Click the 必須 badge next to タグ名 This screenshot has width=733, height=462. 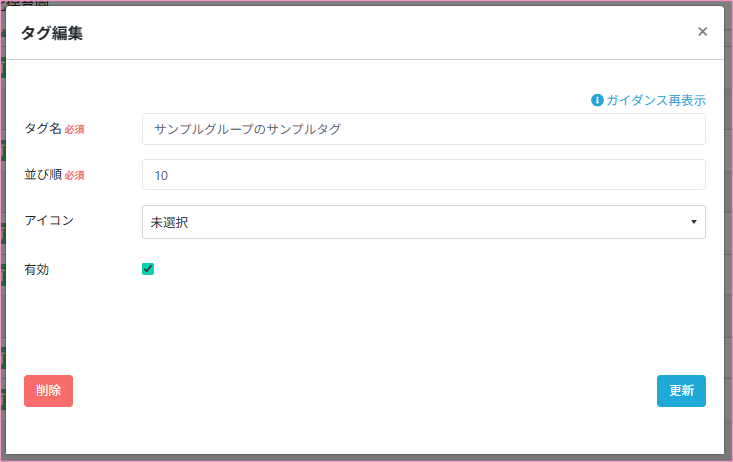click(75, 129)
